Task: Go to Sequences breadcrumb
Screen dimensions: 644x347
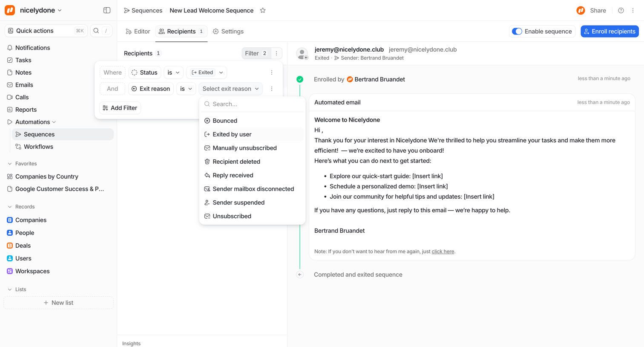Action: pos(143,10)
